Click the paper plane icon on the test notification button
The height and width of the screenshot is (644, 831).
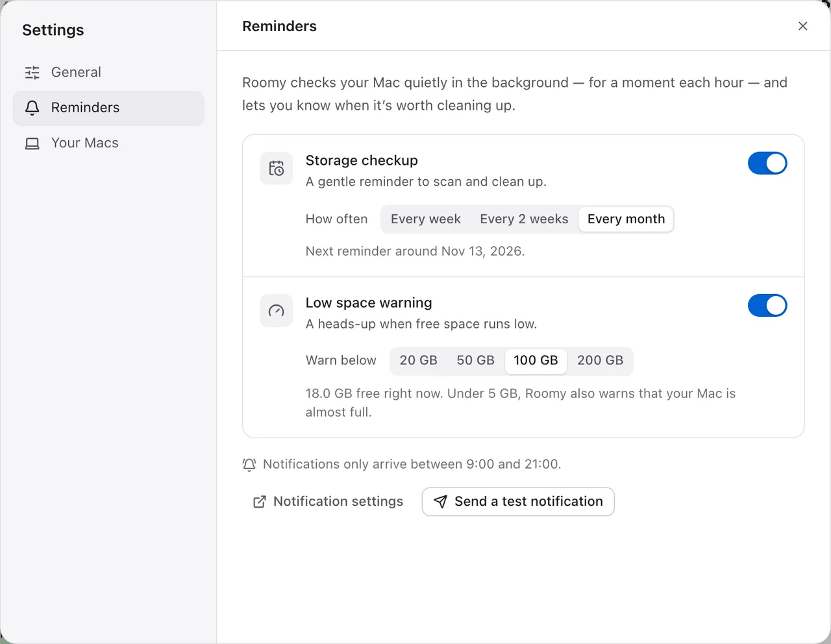point(440,502)
